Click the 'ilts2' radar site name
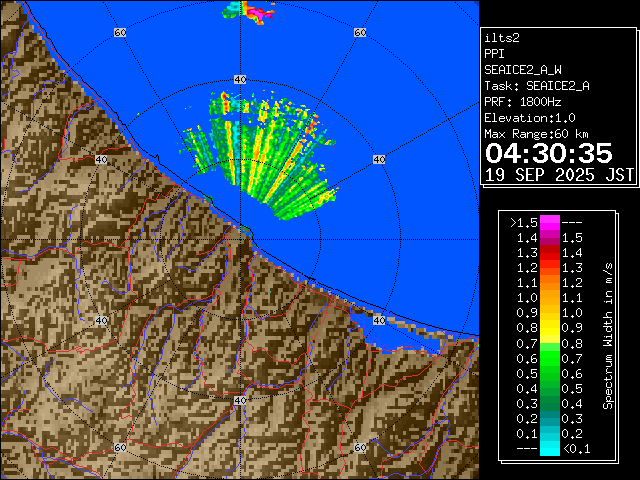Screen dimensions: 640x480 pos(500,38)
